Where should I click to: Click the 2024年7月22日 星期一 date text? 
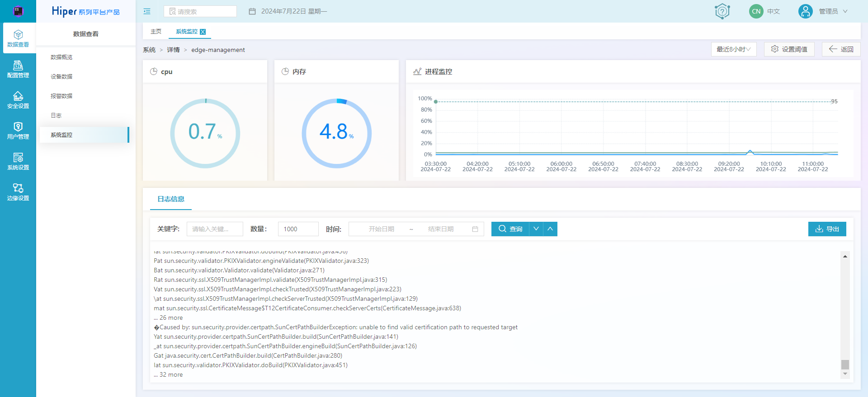(x=294, y=11)
